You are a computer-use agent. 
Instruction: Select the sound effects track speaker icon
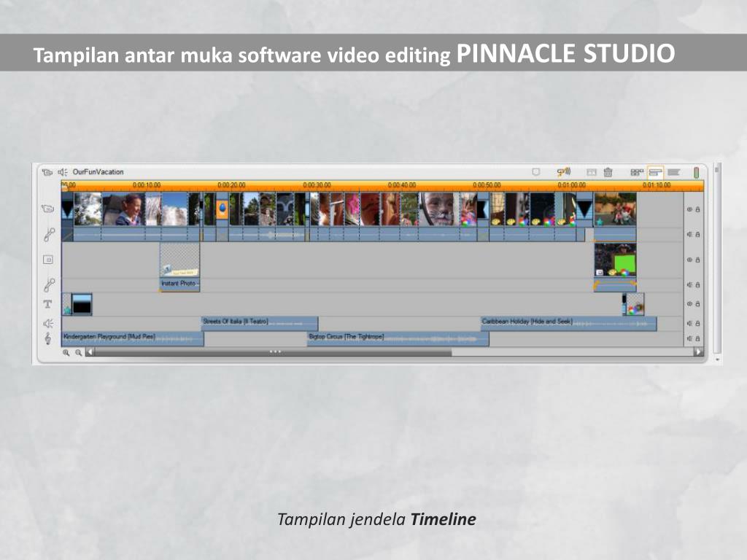(48, 323)
